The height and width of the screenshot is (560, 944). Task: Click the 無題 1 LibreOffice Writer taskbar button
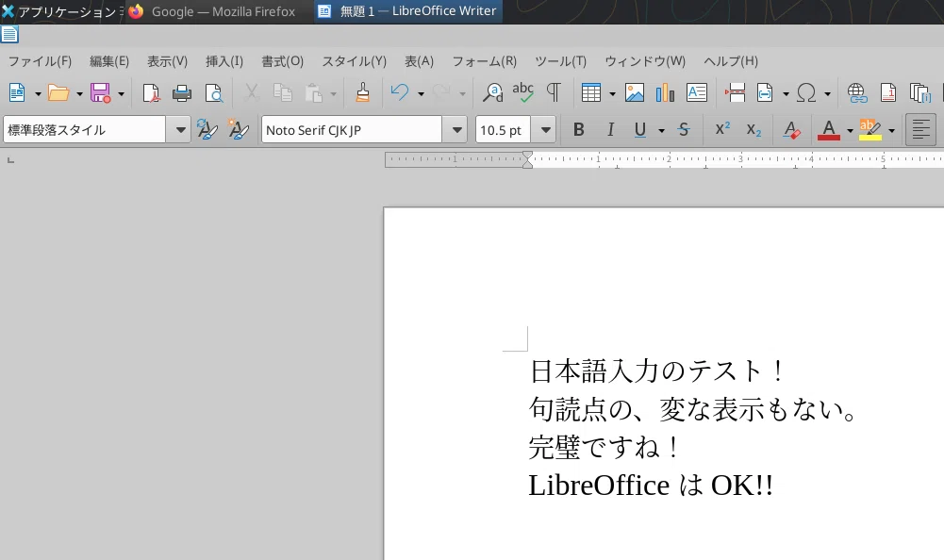click(407, 11)
